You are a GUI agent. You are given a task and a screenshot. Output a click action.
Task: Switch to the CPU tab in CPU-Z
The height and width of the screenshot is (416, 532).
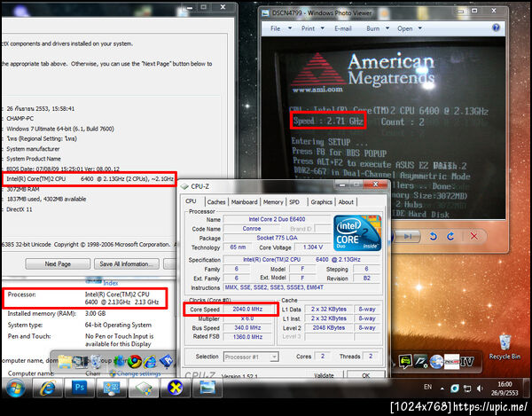(191, 201)
